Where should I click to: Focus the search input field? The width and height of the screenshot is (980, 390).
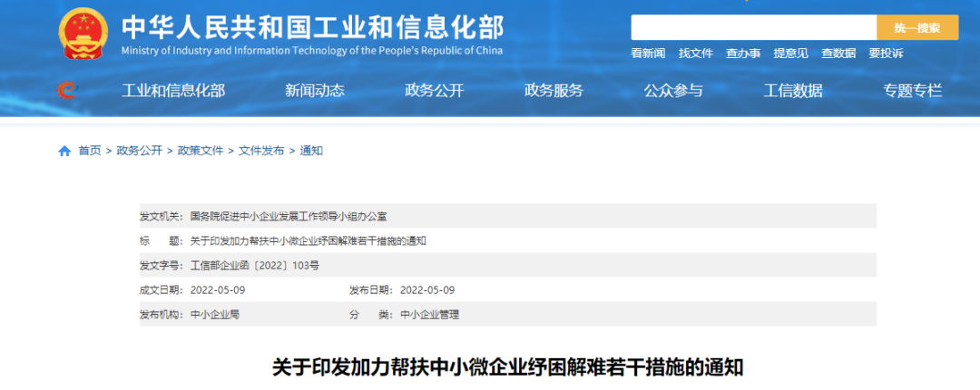(753, 27)
